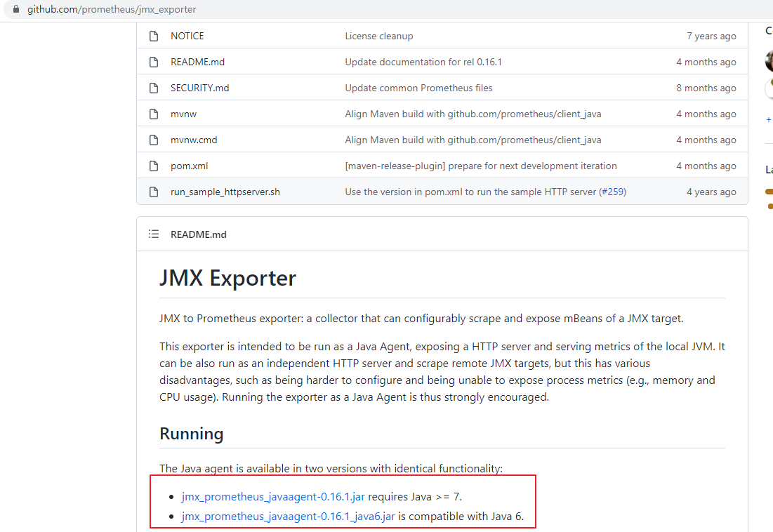Click the file icon beside pom.xml
This screenshot has width=773, height=532.
(154, 166)
